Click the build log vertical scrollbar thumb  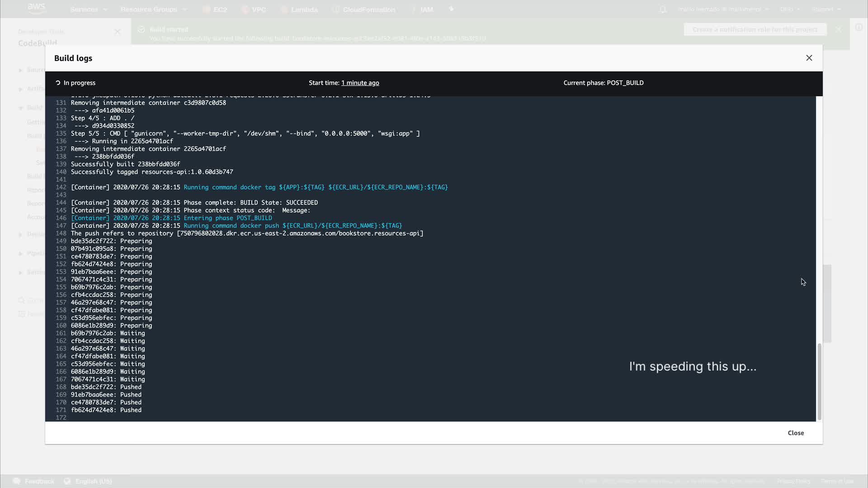click(x=819, y=382)
